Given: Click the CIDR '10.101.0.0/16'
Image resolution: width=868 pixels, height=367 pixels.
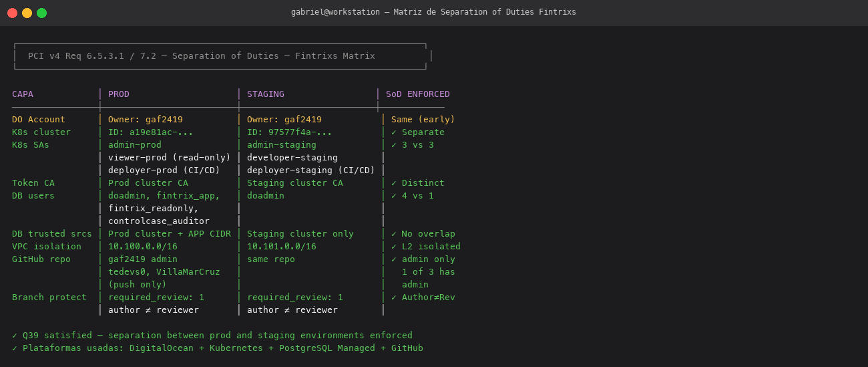Looking at the screenshot, I should (x=282, y=247).
